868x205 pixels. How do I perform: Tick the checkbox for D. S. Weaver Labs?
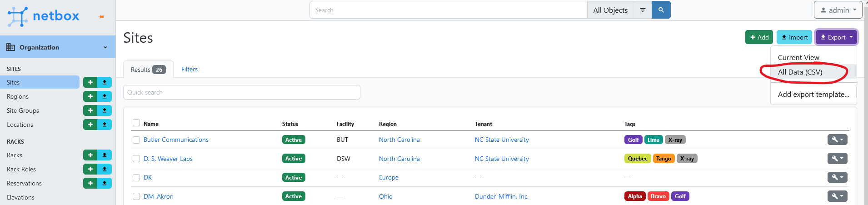136,159
